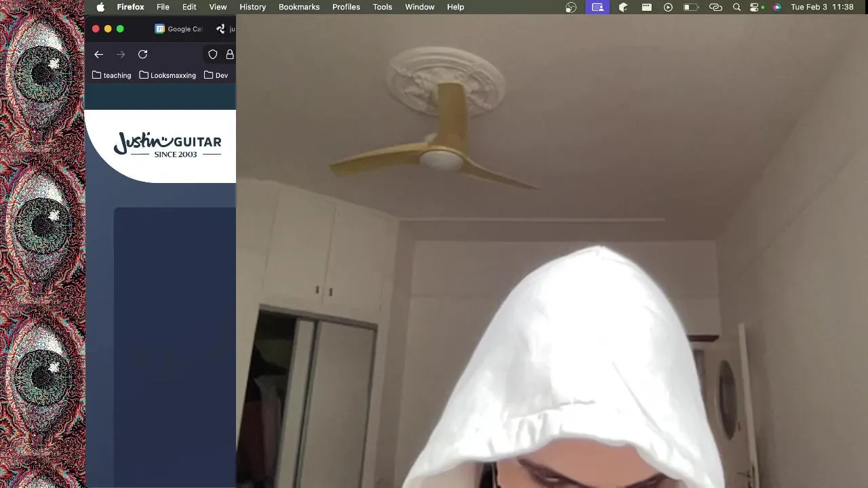The height and width of the screenshot is (488, 868).
Task: Open Control Center
Action: click(755, 7)
